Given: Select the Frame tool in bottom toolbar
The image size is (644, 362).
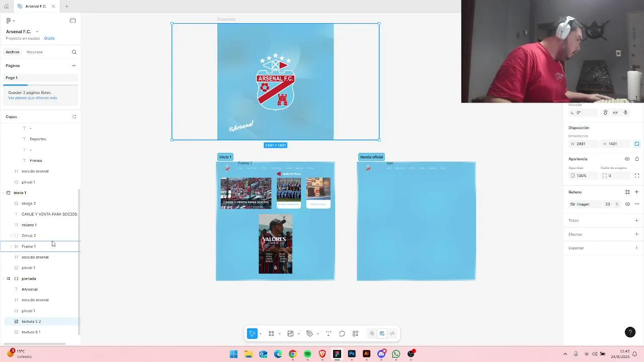Looking at the screenshot, I should (271, 334).
